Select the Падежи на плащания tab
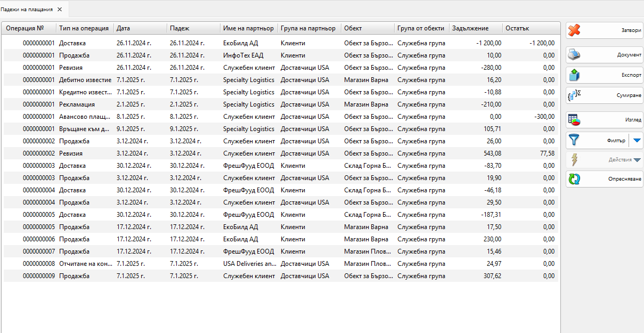Screen dimensions: 644x333 tap(27, 10)
